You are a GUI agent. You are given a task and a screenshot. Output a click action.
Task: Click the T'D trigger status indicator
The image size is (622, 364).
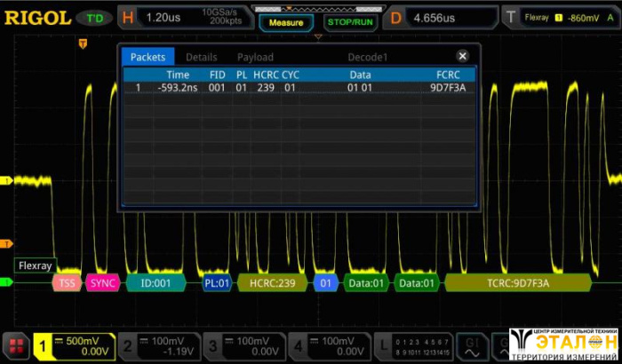[93, 18]
